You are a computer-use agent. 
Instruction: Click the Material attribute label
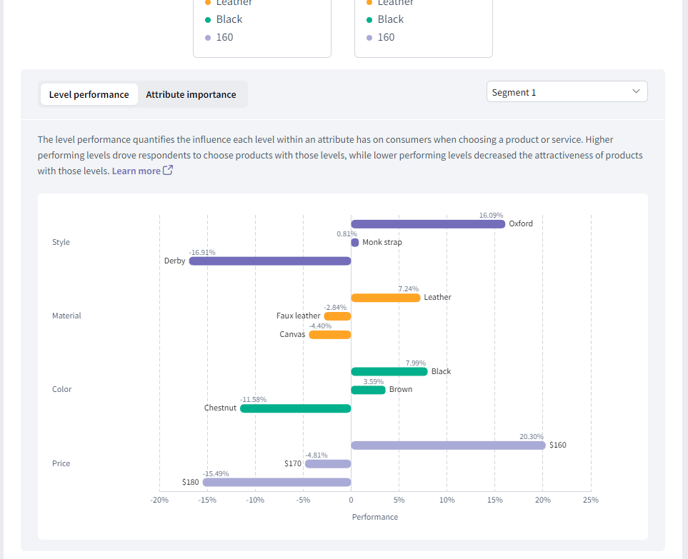click(67, 315)
